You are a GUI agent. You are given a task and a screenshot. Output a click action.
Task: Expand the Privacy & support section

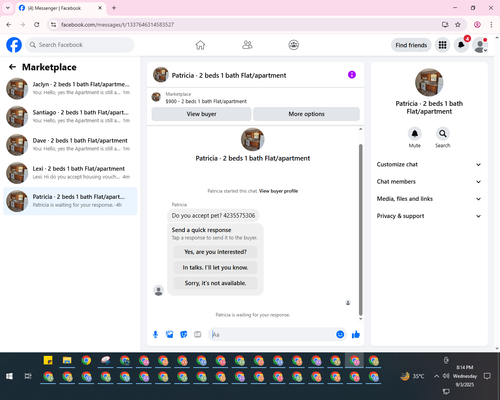click(x=429, y=216)
